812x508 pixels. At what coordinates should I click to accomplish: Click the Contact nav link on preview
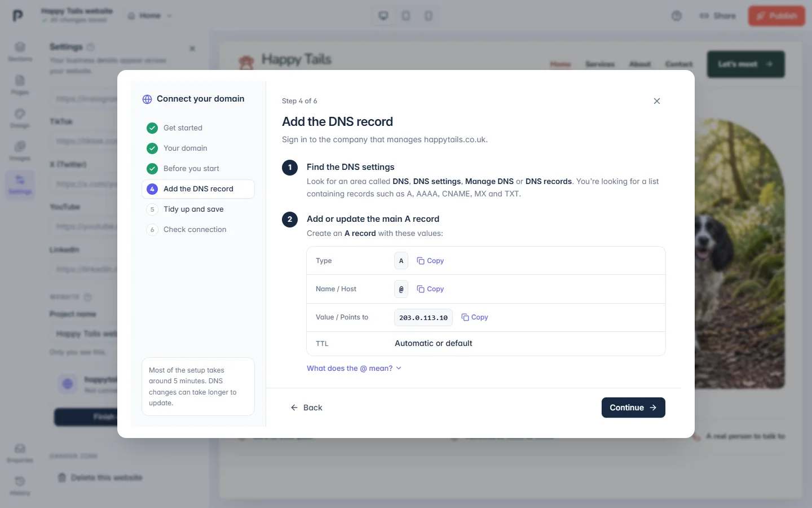[679, 64]
